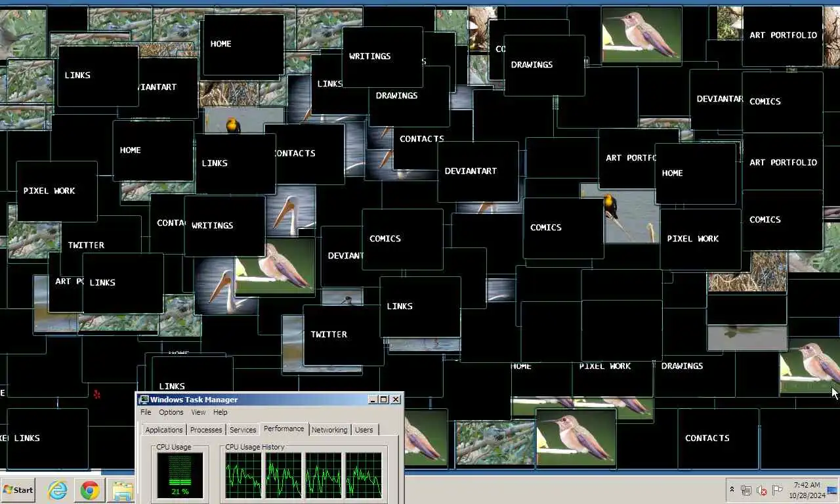
Task: Switch to the Services tab
Action: coord(243,430)
